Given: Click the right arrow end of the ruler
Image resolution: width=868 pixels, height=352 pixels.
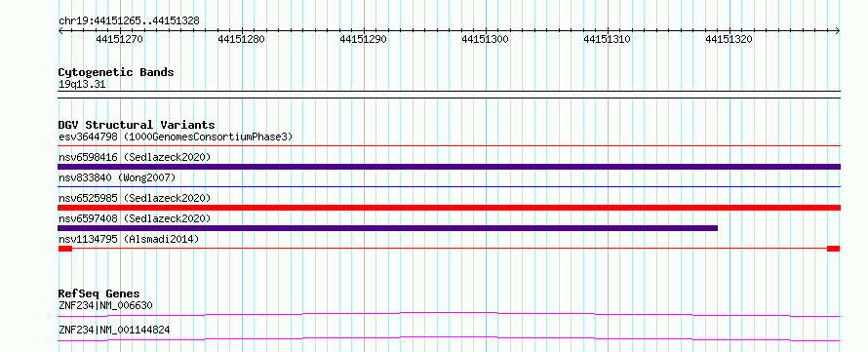Looking at the screenshot, I should [838, 31].
